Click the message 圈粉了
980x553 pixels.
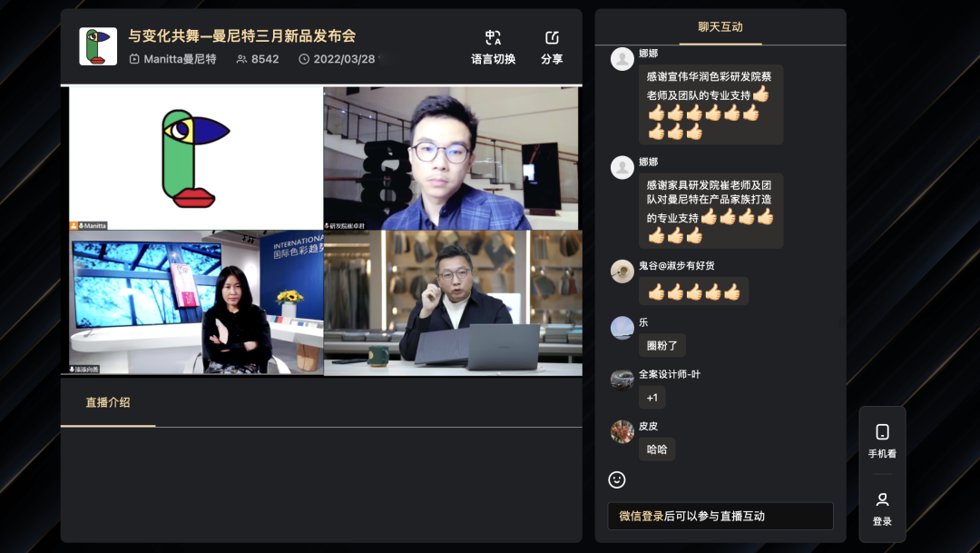661,345
